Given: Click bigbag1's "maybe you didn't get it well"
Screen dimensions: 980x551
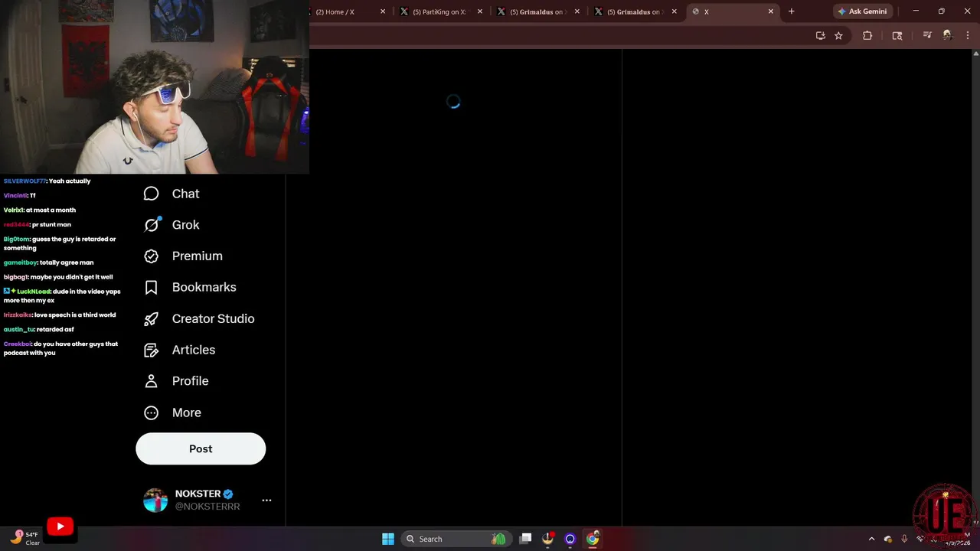Looking at the screenshot, I should (58, 277).
